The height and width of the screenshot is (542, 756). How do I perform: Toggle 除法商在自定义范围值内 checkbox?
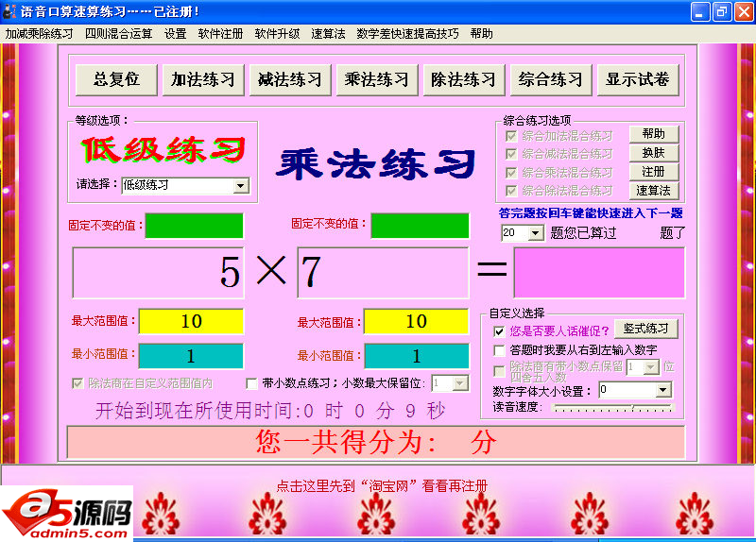(77, 383)
